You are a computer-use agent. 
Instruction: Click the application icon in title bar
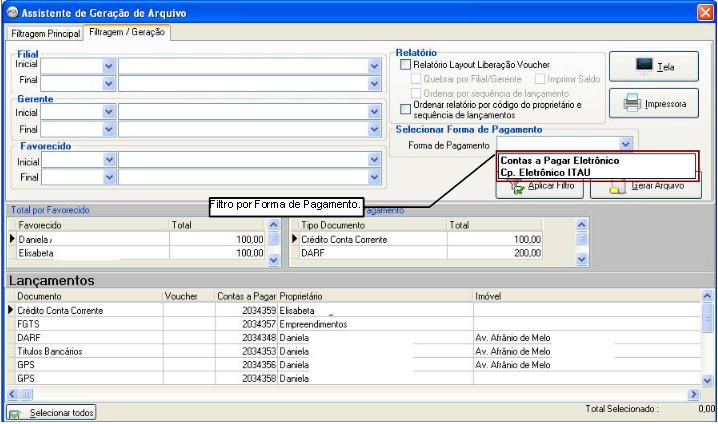pos(11,12)
